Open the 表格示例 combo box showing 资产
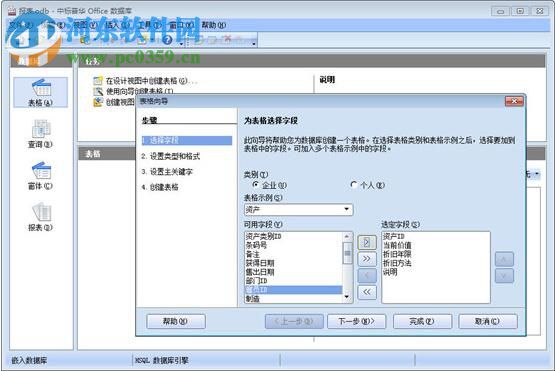This screenshot has width=555, height=371. [298, 210]
